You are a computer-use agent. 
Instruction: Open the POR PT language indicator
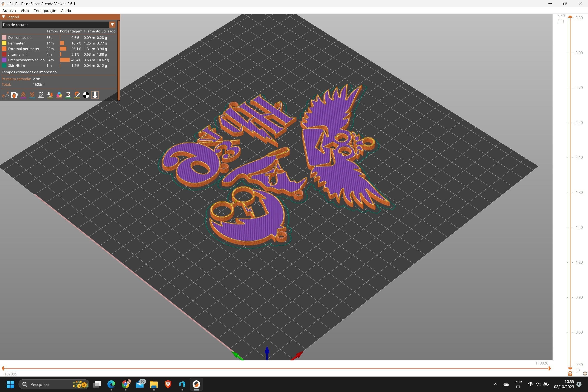coord(518,384)
